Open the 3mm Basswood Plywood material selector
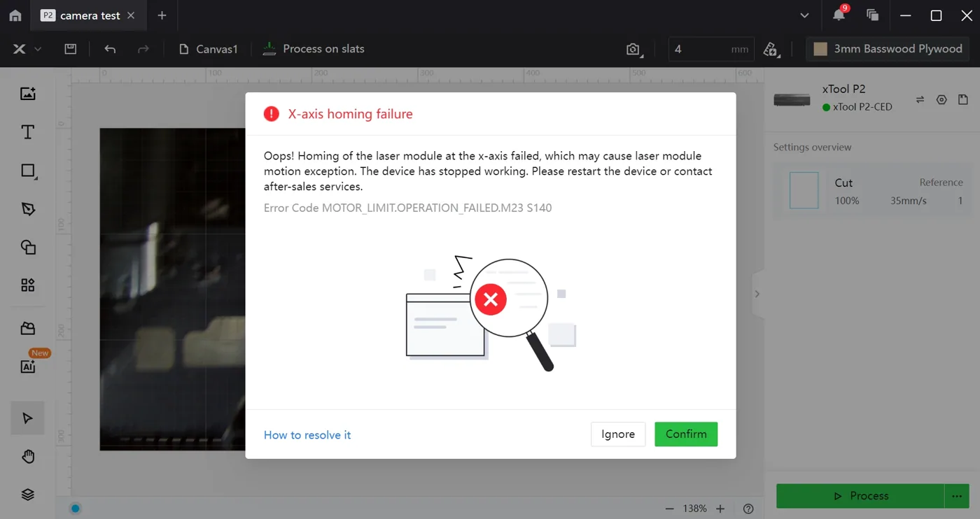Viewport: 980px width, 519px height. click(888, 49)
